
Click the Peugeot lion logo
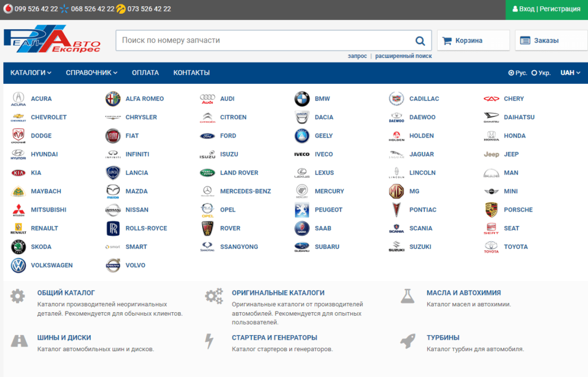302,210
